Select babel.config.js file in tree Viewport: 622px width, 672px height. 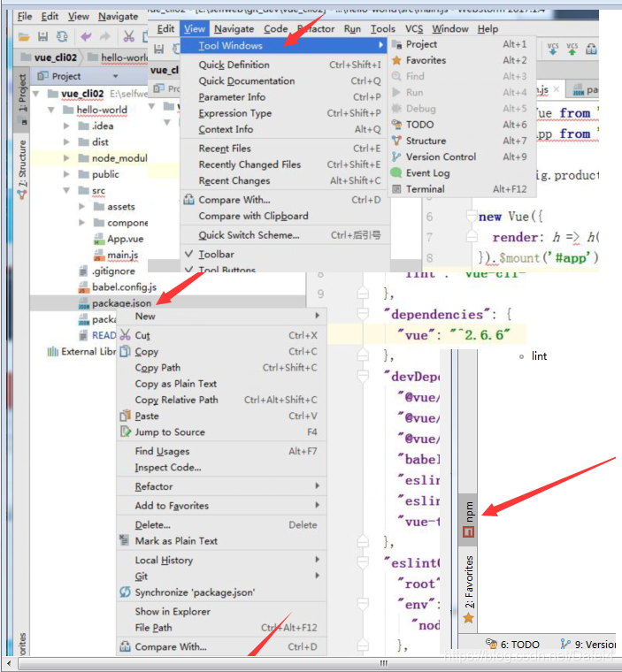(x=117, y=287)
